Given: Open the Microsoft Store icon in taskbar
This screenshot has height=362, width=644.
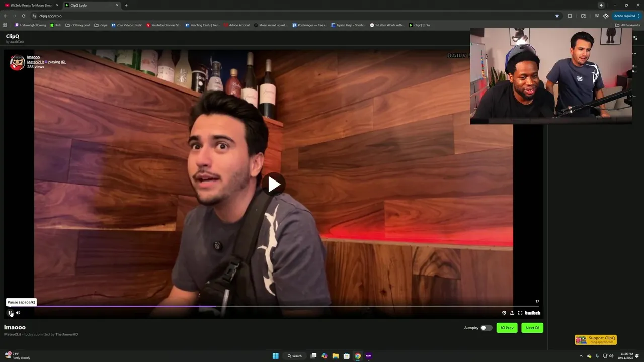Looking at the screenshot, I should click(x=347, y=356).
